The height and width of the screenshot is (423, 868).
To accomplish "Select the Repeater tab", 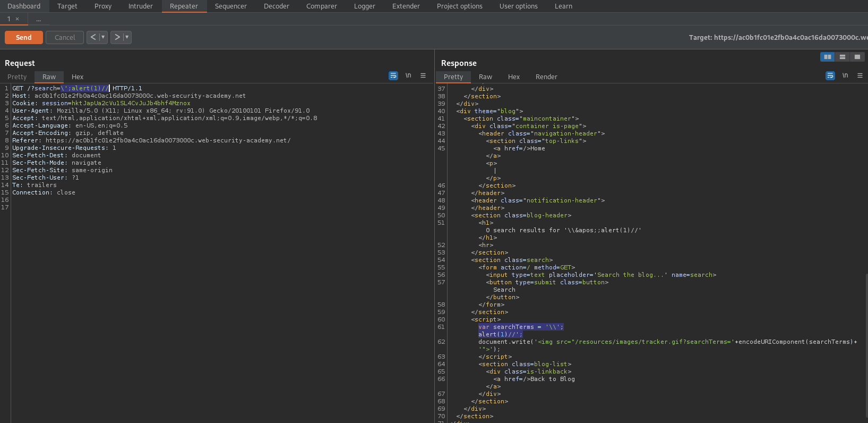I will pos(184,6).
